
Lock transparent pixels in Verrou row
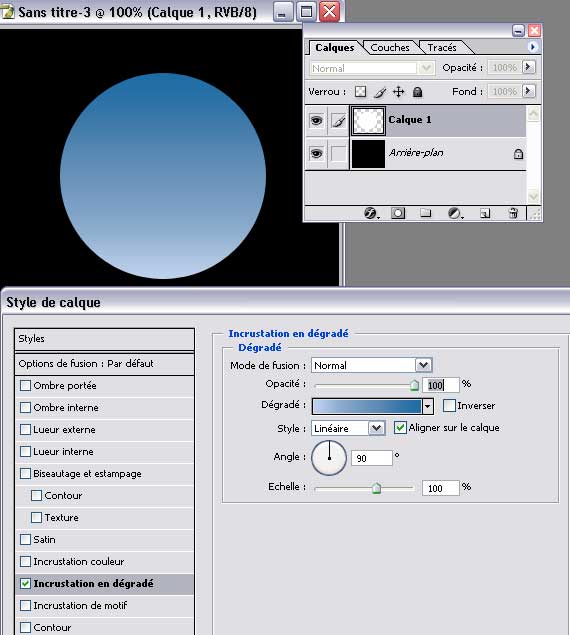pos(360,92)
